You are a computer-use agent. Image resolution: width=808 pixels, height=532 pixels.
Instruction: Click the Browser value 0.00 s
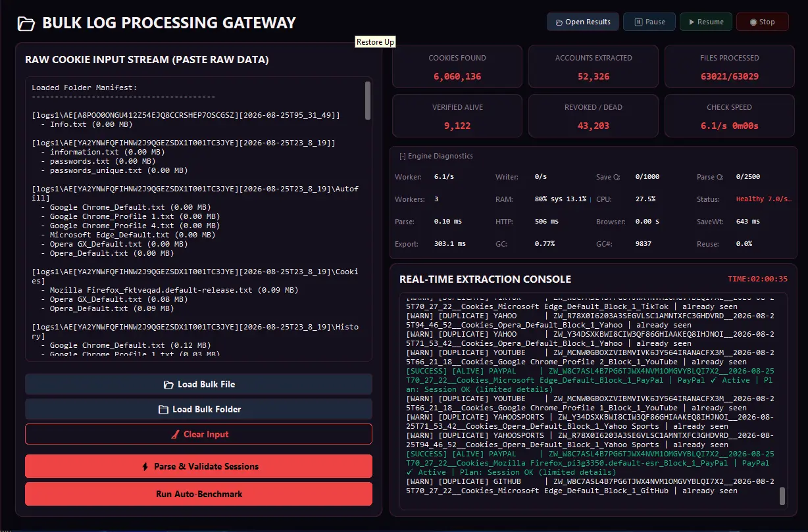tap(647, 222)
